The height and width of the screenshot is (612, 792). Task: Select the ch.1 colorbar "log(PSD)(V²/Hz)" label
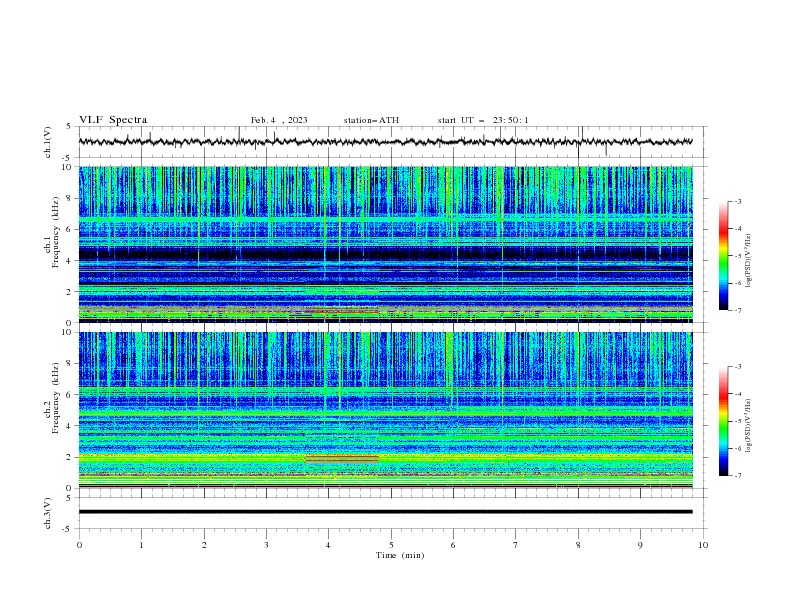pyautogui.click(x=748, y=261)
